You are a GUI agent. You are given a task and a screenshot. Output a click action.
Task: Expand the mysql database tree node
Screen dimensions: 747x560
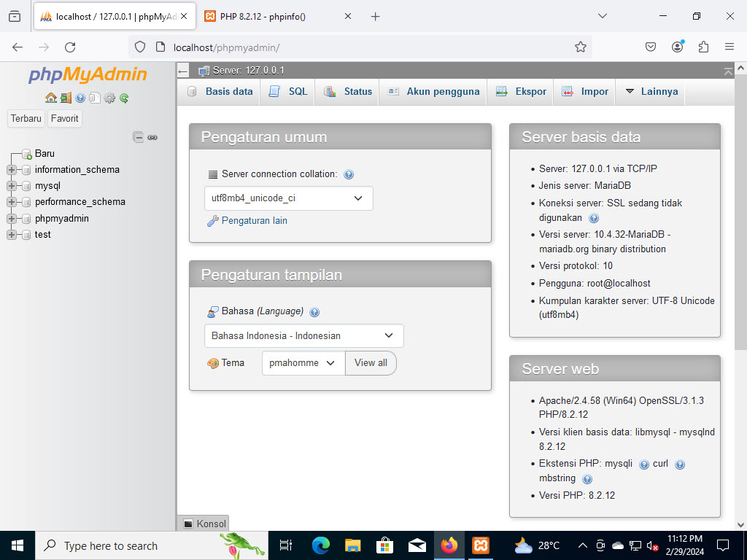[x=12, y=185]
